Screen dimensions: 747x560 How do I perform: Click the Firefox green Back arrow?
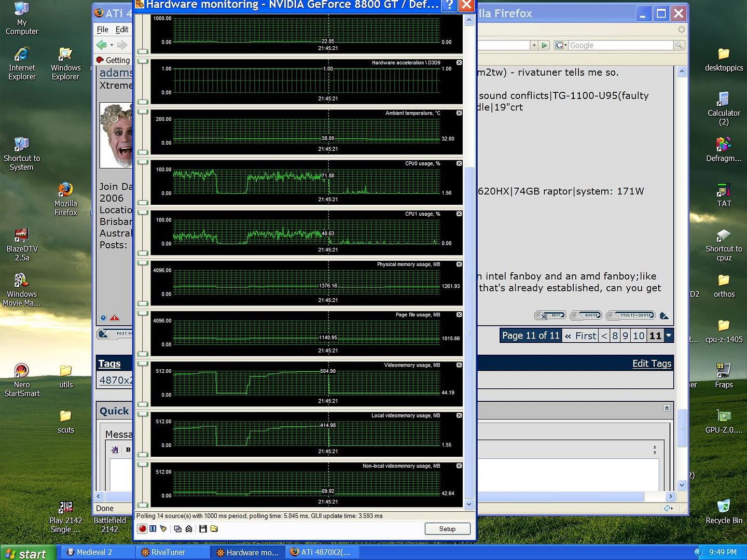(102, 45)
